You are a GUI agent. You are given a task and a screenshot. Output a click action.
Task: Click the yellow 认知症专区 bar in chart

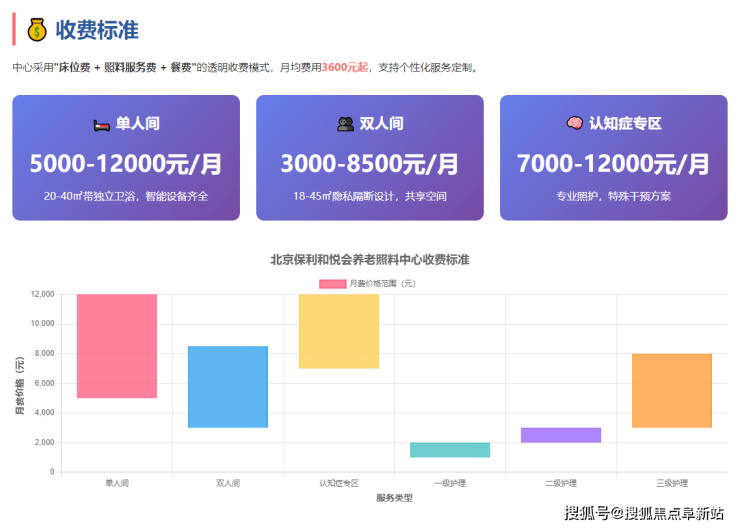(339, 331)
